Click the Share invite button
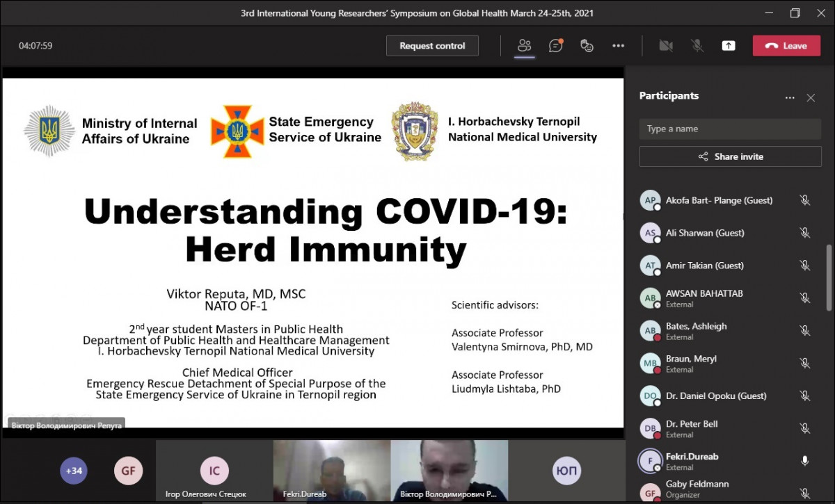The height and width of the screenshot is (504, 835). [x=730, y=156]
